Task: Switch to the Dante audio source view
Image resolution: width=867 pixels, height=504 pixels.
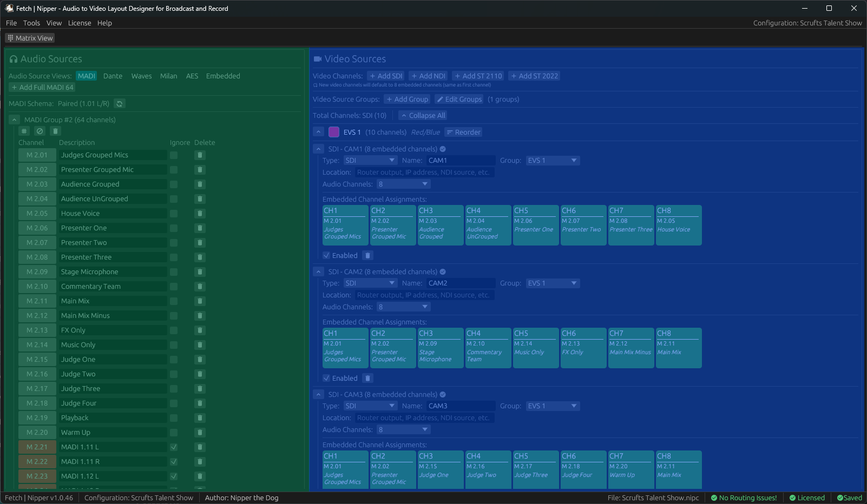Action: (x=113, y=76)
